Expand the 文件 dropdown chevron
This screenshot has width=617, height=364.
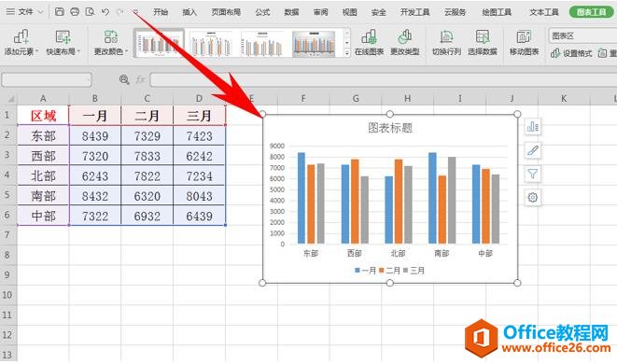[40, 12]
